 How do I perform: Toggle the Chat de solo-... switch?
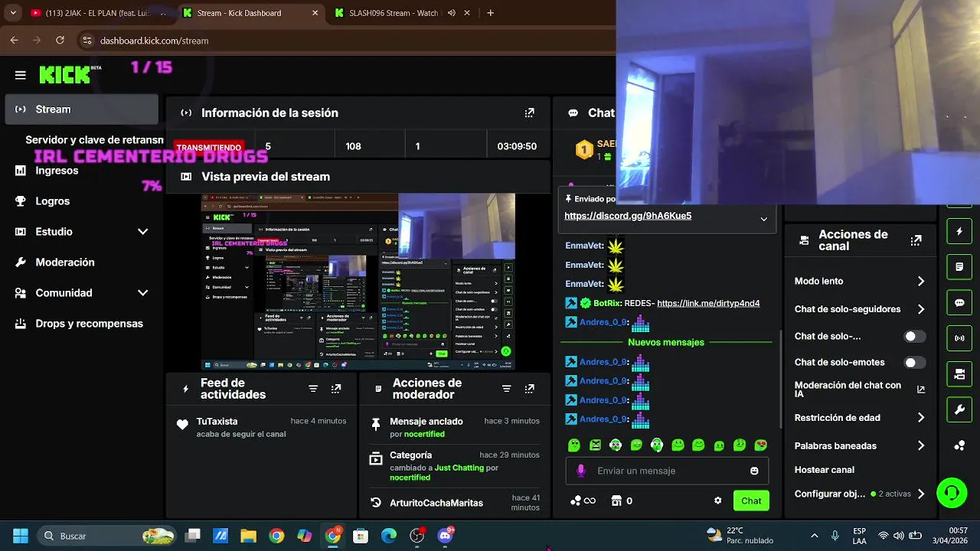pos(914,337)
